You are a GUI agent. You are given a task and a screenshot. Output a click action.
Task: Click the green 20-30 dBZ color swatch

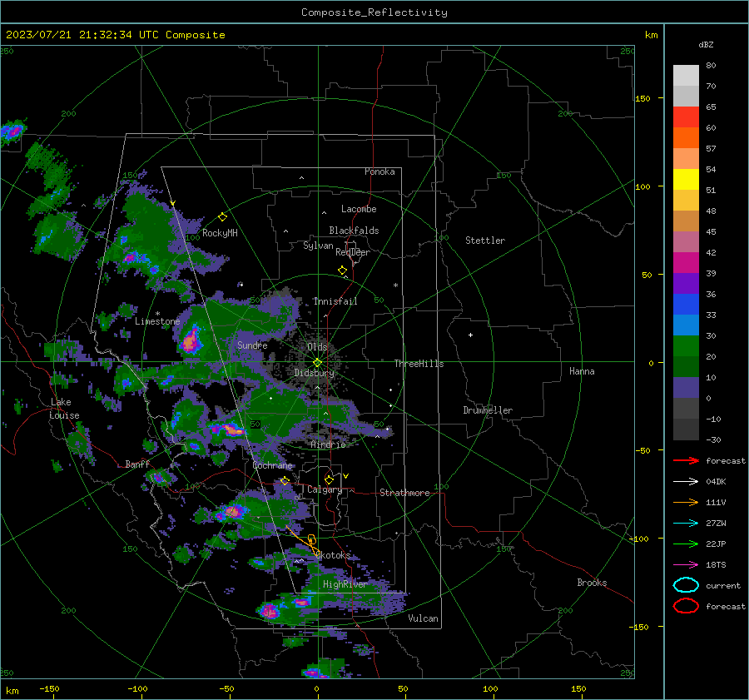[x=686, y=346]
